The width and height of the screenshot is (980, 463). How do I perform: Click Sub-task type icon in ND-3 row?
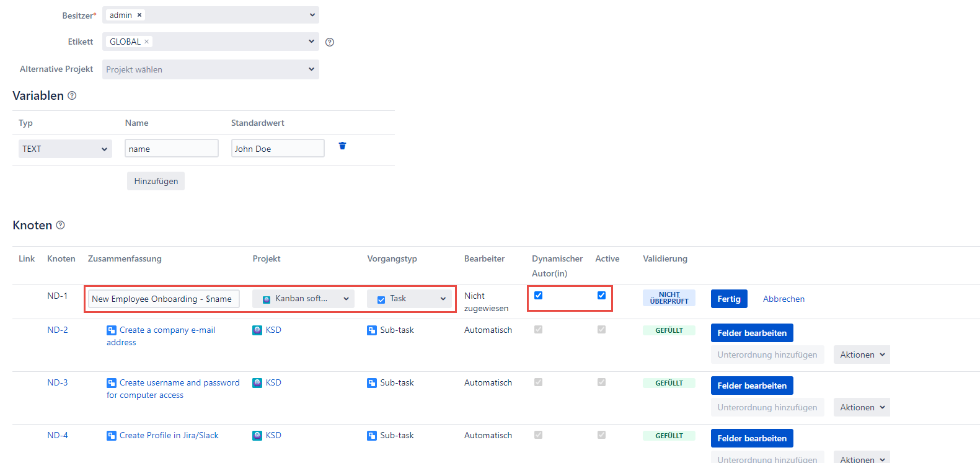tap(372, 383)
